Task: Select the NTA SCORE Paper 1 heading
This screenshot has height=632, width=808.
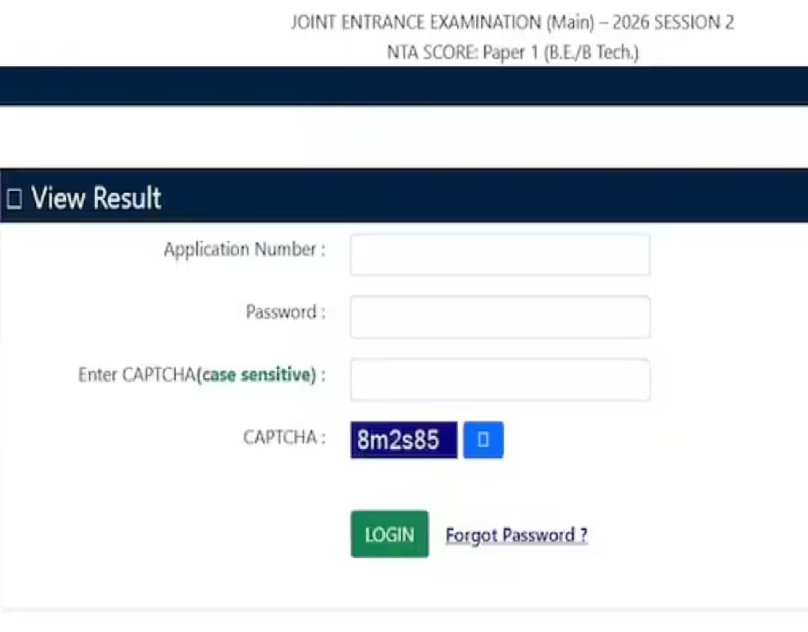Action: [x=512, y=53]
